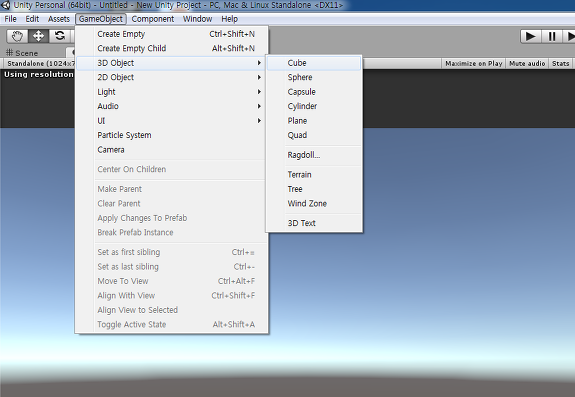Create a Capsule
Screen dimensions: 575x397
(314, 92)
